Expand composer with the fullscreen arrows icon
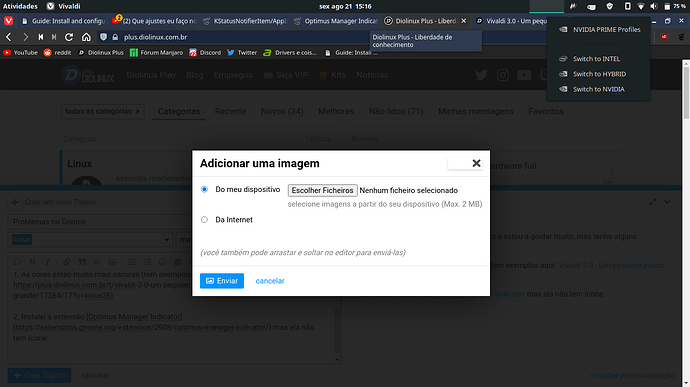690x387 pixels. [653, 202]
